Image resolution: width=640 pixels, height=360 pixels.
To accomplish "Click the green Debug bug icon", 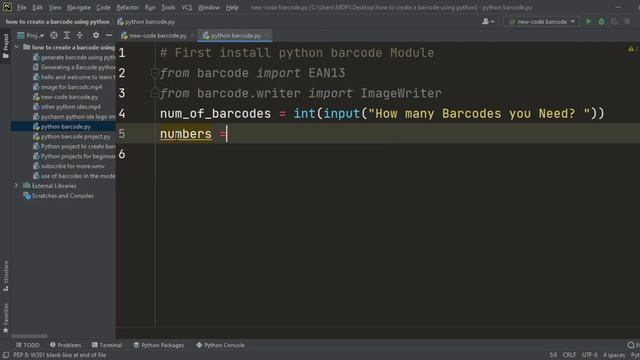I will pyautogui.click(x=601, y=21).
